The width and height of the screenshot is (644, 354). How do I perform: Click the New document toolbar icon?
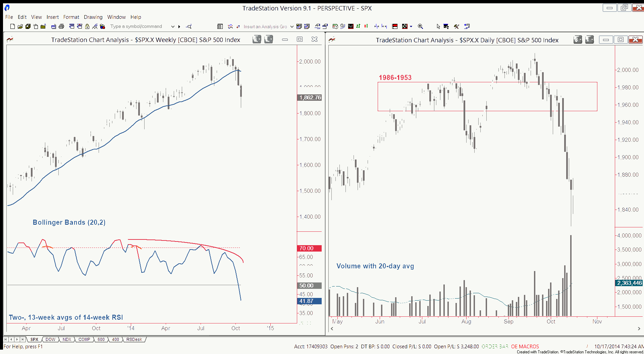tap(12, 27)
